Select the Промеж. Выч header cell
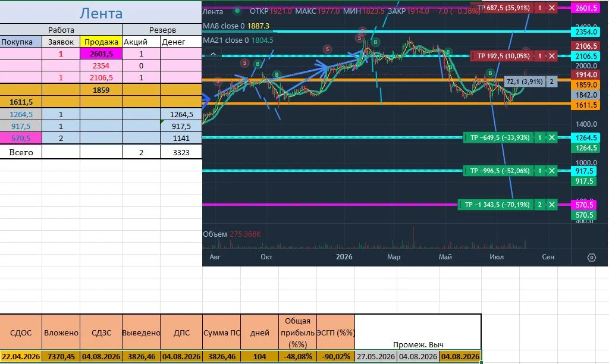 pos(418,332)
